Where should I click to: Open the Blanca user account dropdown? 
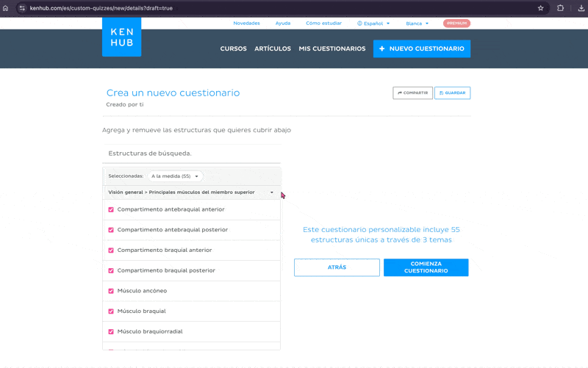417,24
